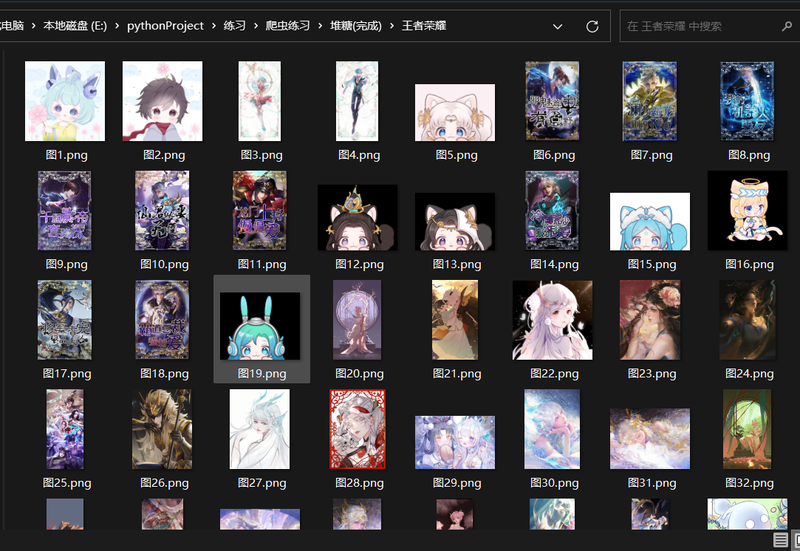Click the search magnifier icon
This screenshot has width=800, height=551.
(787, 26)
